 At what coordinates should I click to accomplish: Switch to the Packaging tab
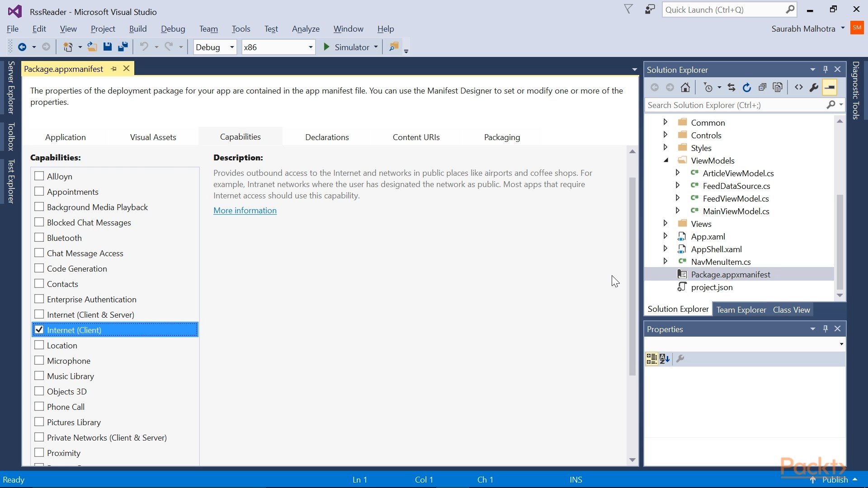click(x=502, y=137)
